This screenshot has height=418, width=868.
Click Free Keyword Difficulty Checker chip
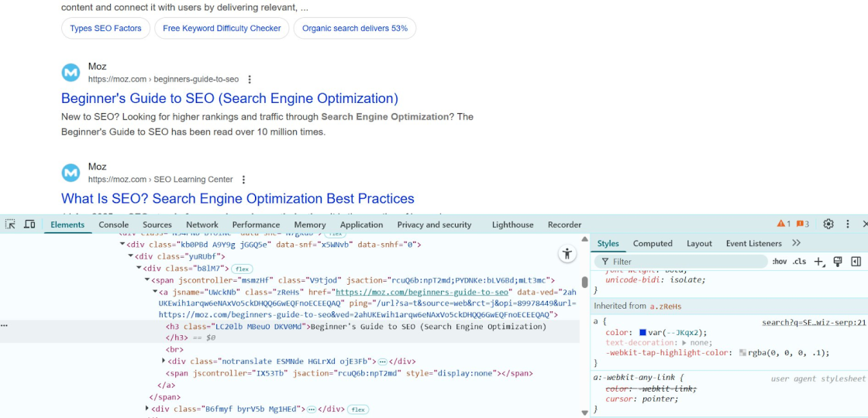(x=222, y=28)
